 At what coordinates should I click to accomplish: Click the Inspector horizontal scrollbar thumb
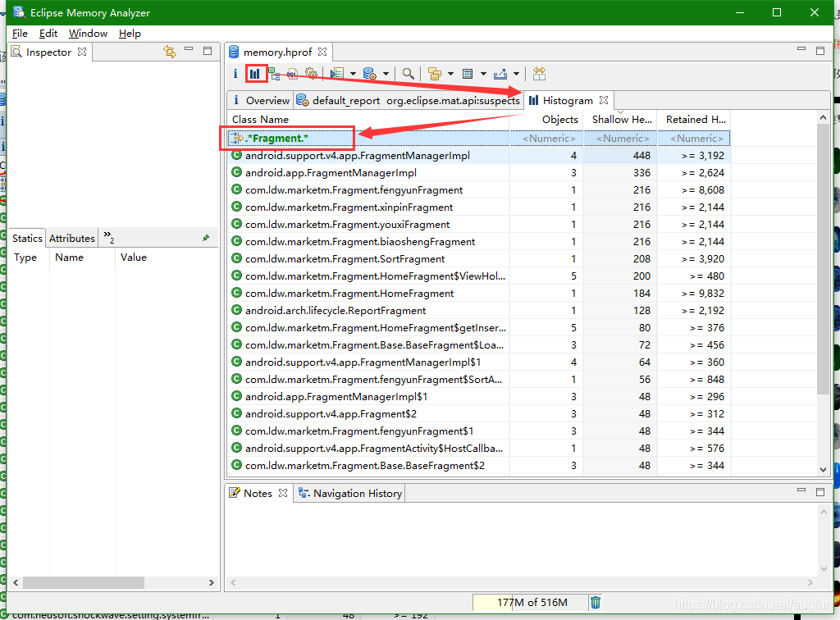point(84,582)
